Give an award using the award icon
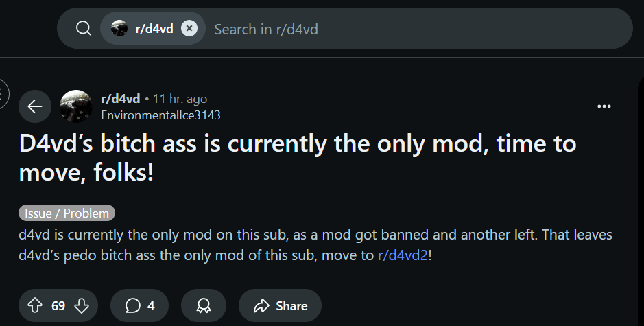The width and height of the screenshot is (644, 326). (204, 305)
